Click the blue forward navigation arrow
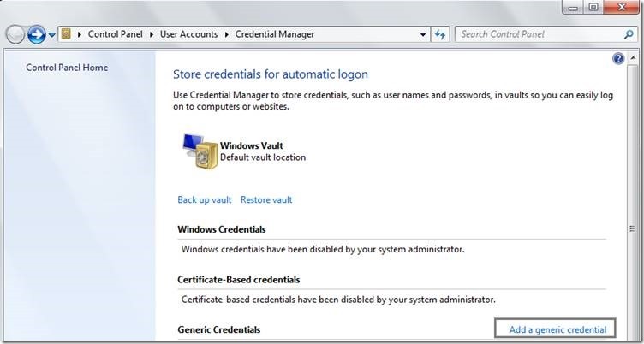 pyautogui.click(x=37, y=34)
